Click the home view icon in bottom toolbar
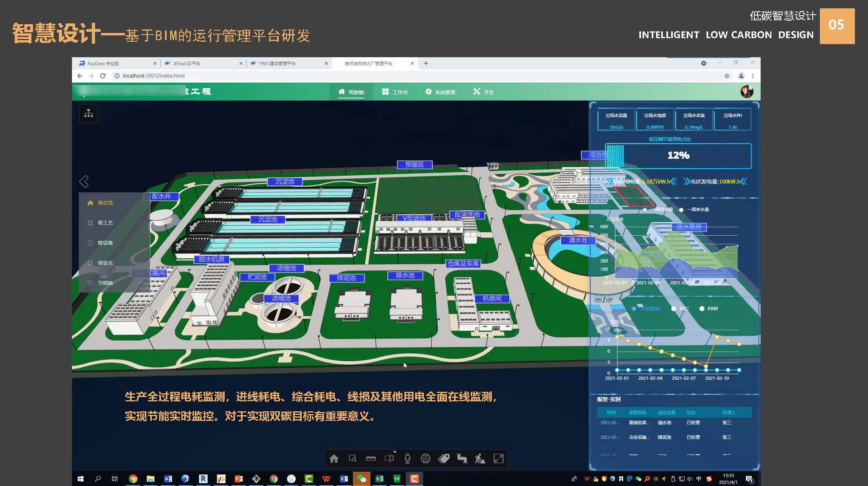Viewport: 868px width, 486px height. 334,459
